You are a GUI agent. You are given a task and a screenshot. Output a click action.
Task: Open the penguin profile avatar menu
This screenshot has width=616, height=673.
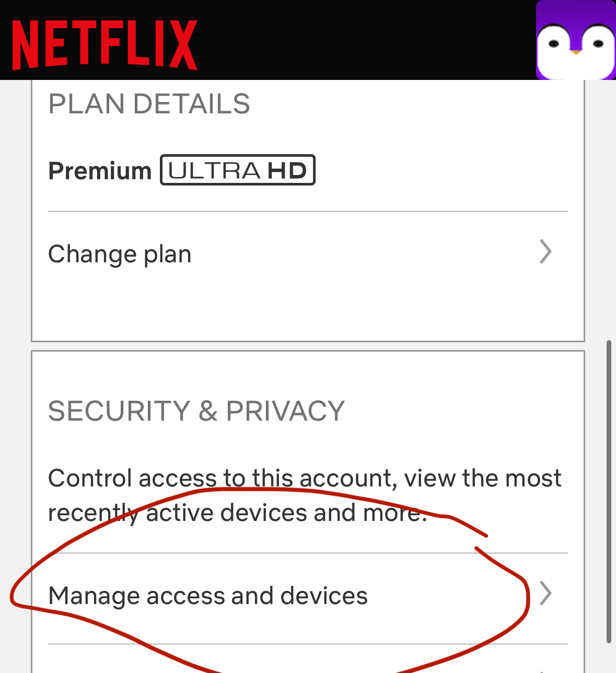click(575, 40)
